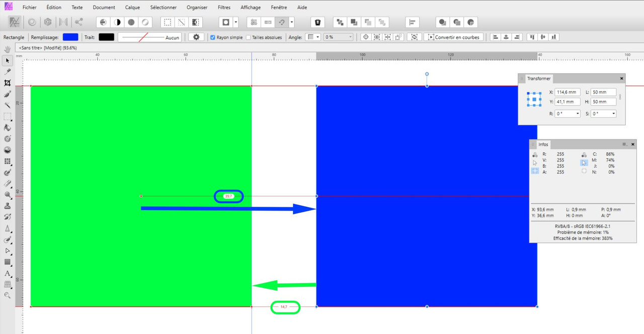644x334 pixels.
Task: Expand the S shear dropdown in Transformer
Action: pyautogui.click(x=613, y=114)
